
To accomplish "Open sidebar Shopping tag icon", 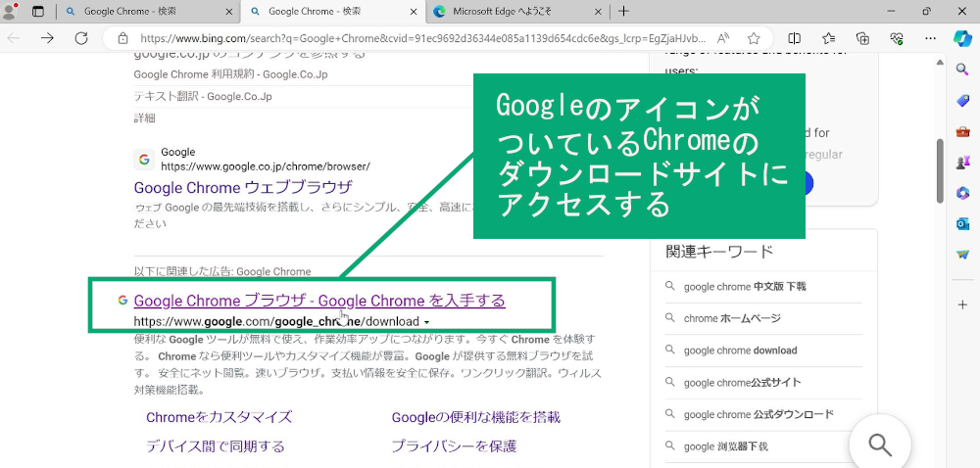I will click(962, 100).
